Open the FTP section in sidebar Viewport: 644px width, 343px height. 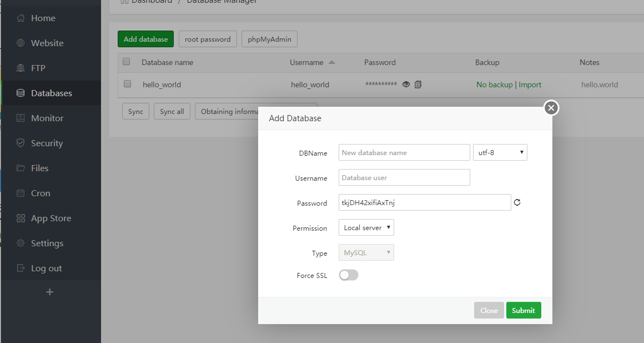[38, 68]
